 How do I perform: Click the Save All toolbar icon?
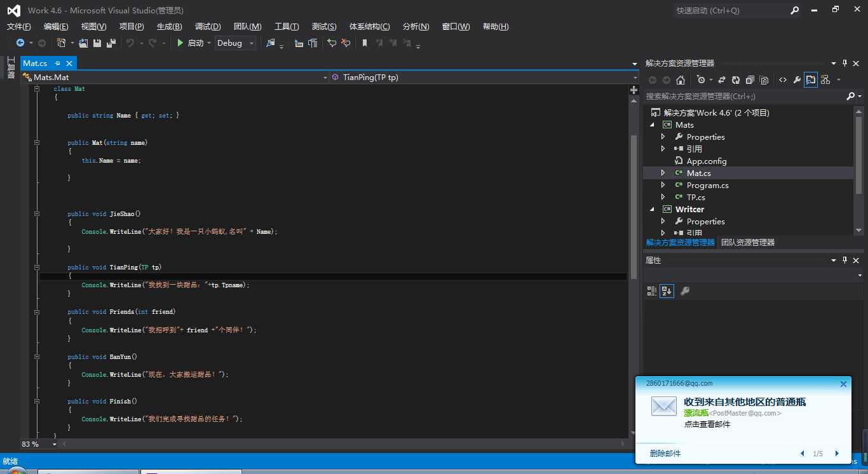point(111,43)
